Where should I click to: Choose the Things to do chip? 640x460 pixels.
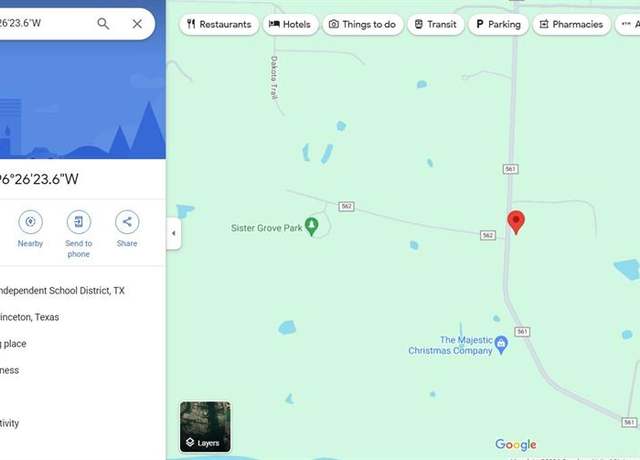point(363,24)
